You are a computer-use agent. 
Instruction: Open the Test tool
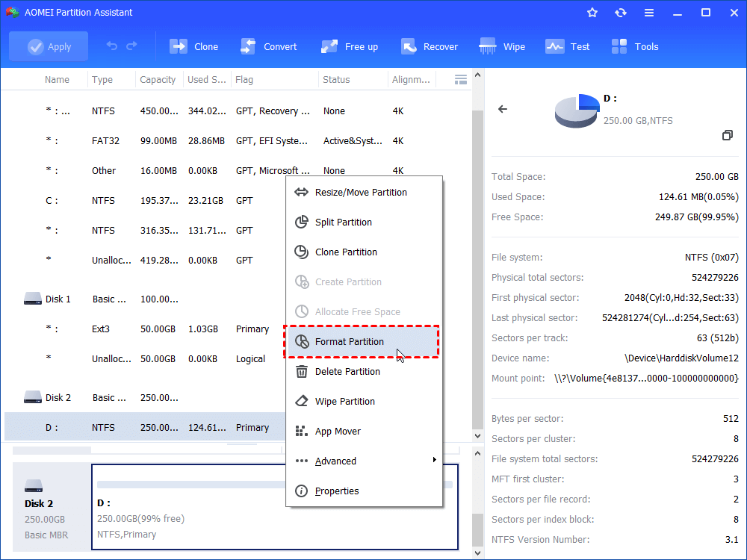tap(555, 46)
